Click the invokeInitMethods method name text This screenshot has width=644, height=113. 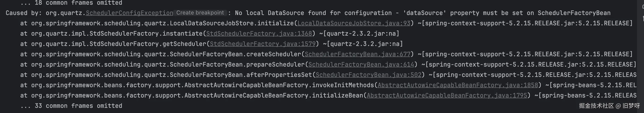coord(343,85)
